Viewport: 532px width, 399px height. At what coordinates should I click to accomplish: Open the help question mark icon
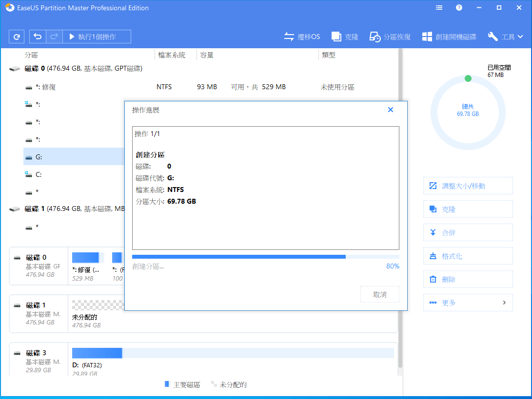(x=459, y=8)
